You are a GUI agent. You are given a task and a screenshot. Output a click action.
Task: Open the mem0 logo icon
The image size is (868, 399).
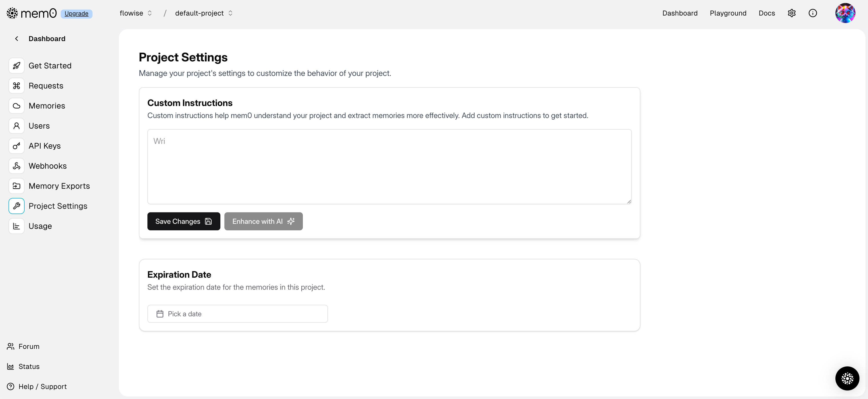(12, 13)
